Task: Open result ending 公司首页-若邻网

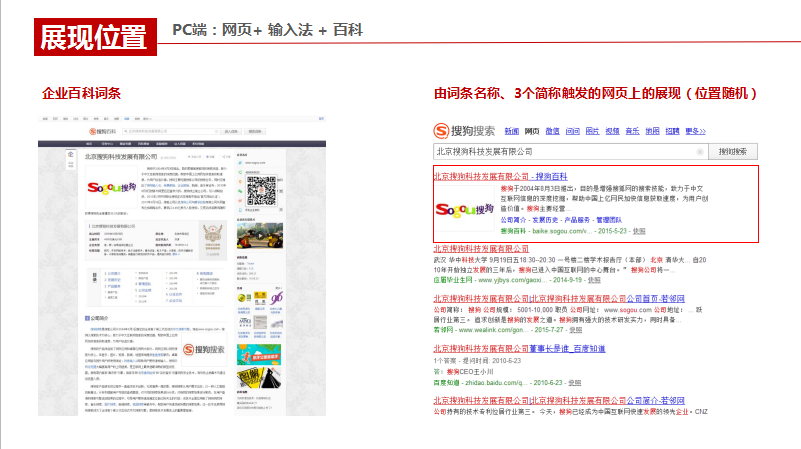Action: pos(559,298)
